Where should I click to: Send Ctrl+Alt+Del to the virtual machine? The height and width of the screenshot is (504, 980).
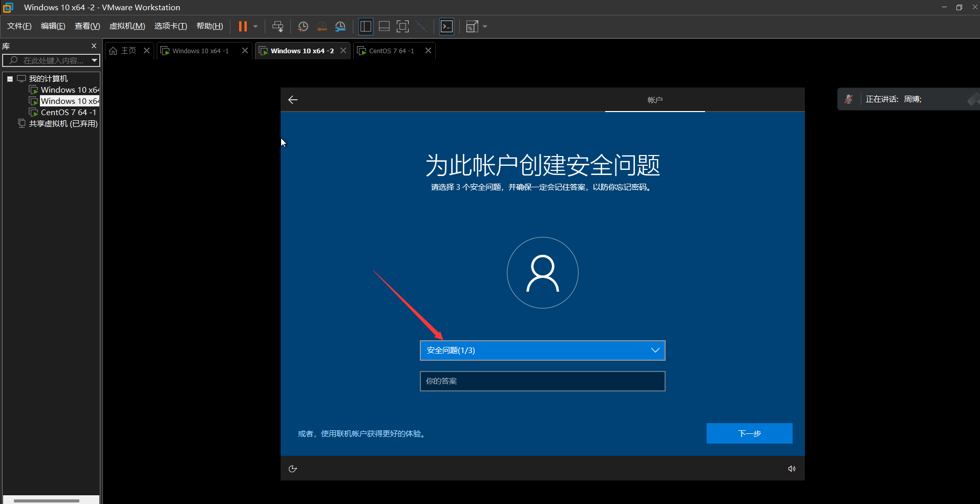click(x=278, y=26)
